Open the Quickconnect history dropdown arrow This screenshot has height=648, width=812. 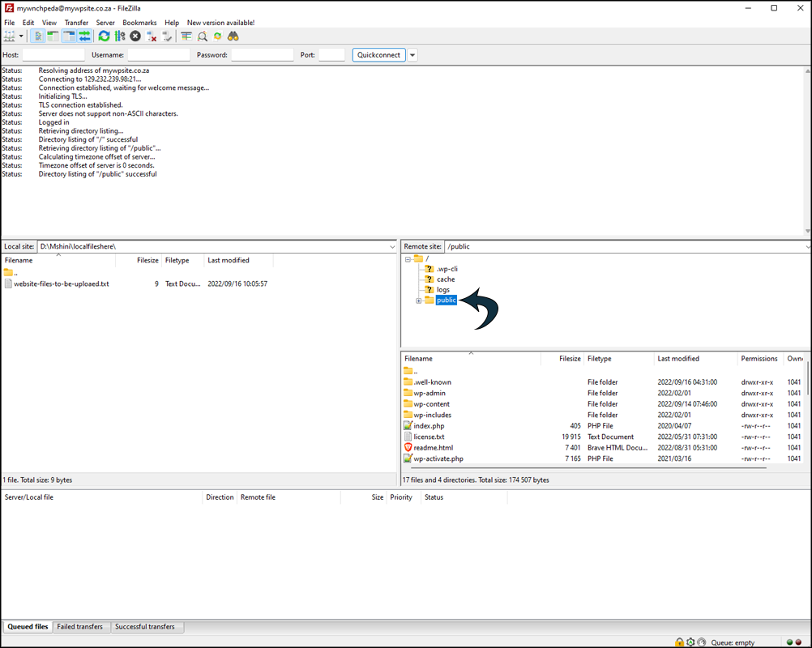(412, 55)
